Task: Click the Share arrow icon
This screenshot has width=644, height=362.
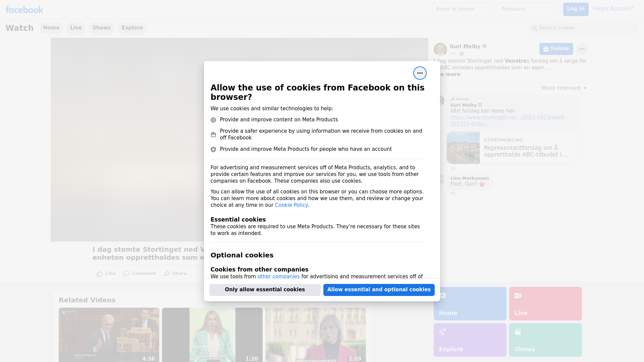Action: point(167,274)
